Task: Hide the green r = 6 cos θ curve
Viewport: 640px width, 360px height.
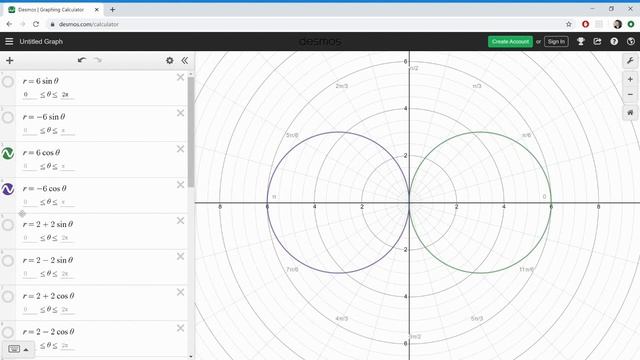Action: tap(8, 153)
